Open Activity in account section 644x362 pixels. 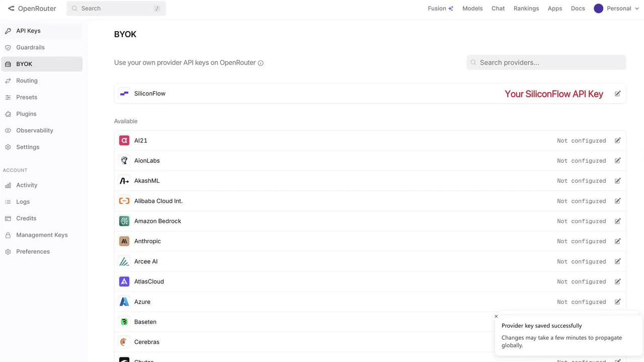[42, 185]
